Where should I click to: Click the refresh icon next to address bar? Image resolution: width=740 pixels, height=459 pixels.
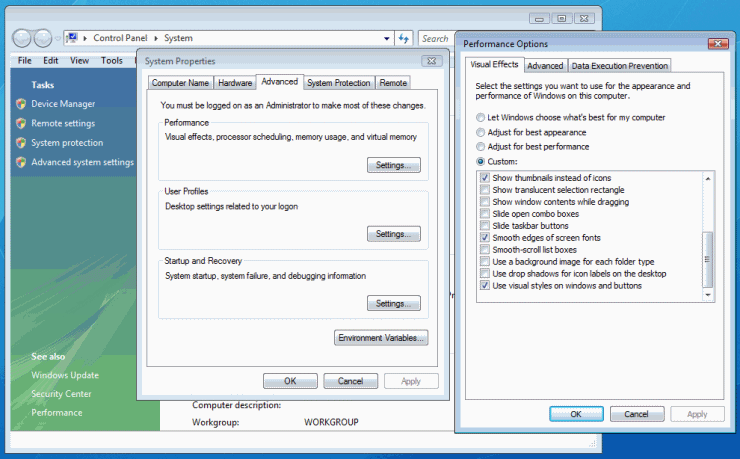pyautogui.click(x=404, y=38)
